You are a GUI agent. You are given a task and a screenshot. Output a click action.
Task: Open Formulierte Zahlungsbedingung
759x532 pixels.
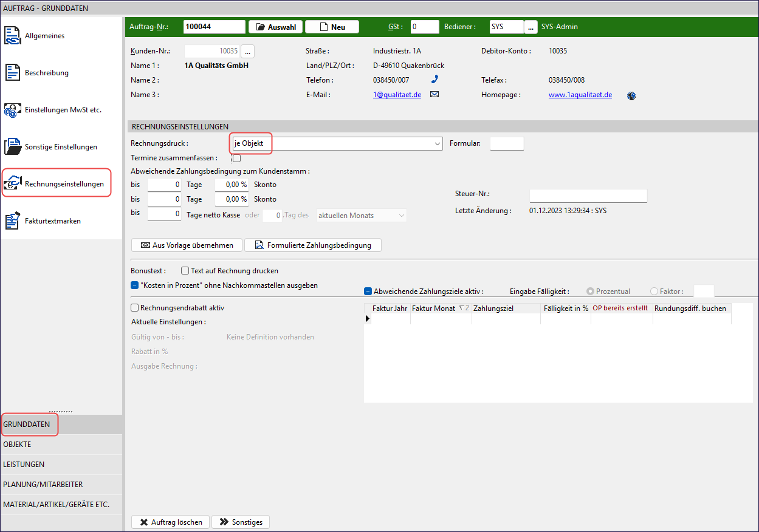click(x=312, y=245)
